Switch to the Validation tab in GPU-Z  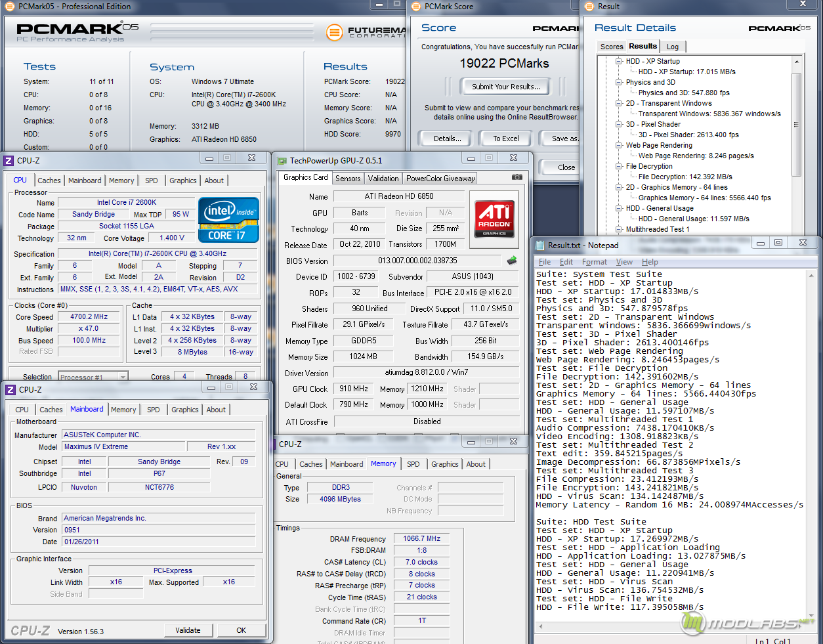click(383, 179)
